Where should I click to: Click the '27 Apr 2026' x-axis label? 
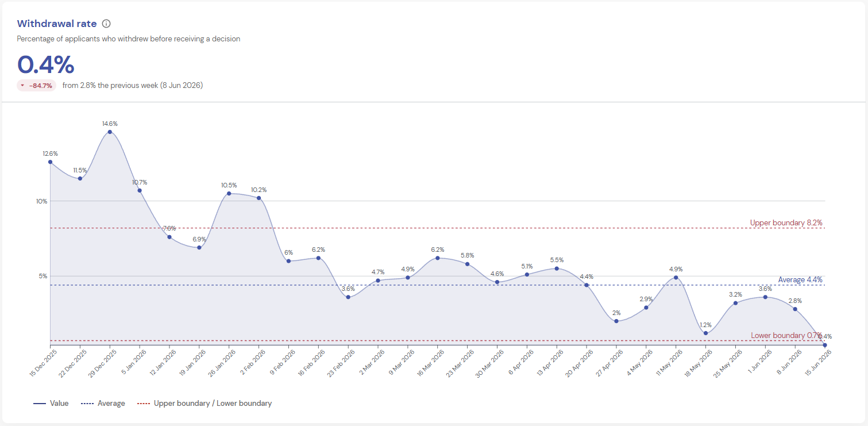click(x=608, y=362)
